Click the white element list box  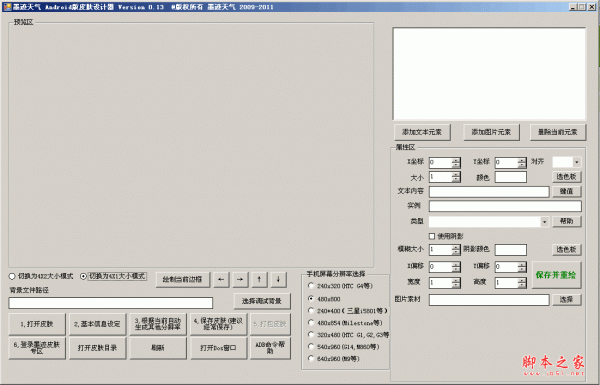click(489, 73)
